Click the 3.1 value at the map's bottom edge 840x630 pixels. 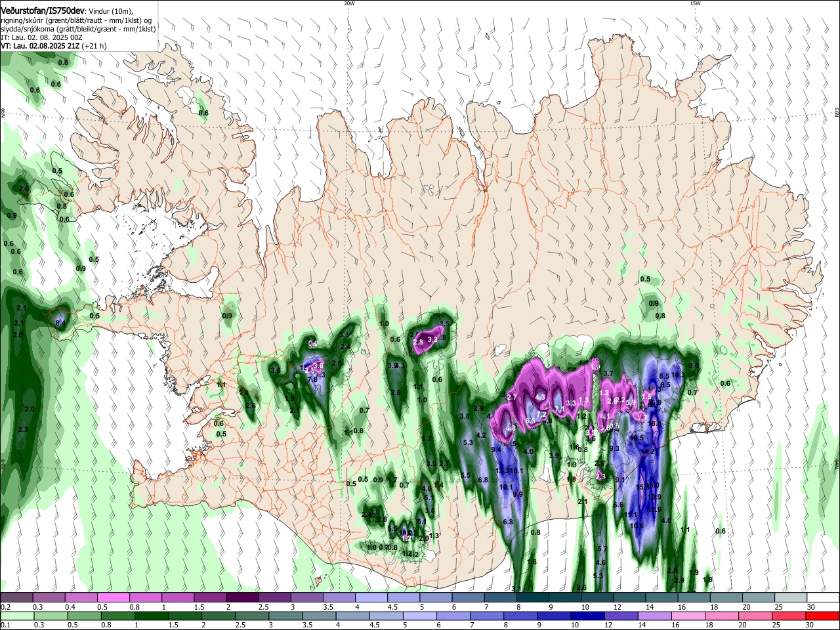(516, 589)
